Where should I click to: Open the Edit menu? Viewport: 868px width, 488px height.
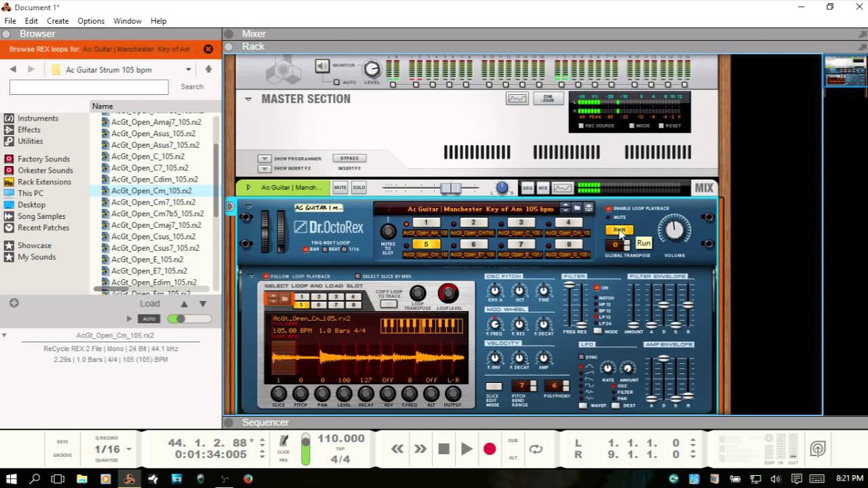click(x=32, y=21)
